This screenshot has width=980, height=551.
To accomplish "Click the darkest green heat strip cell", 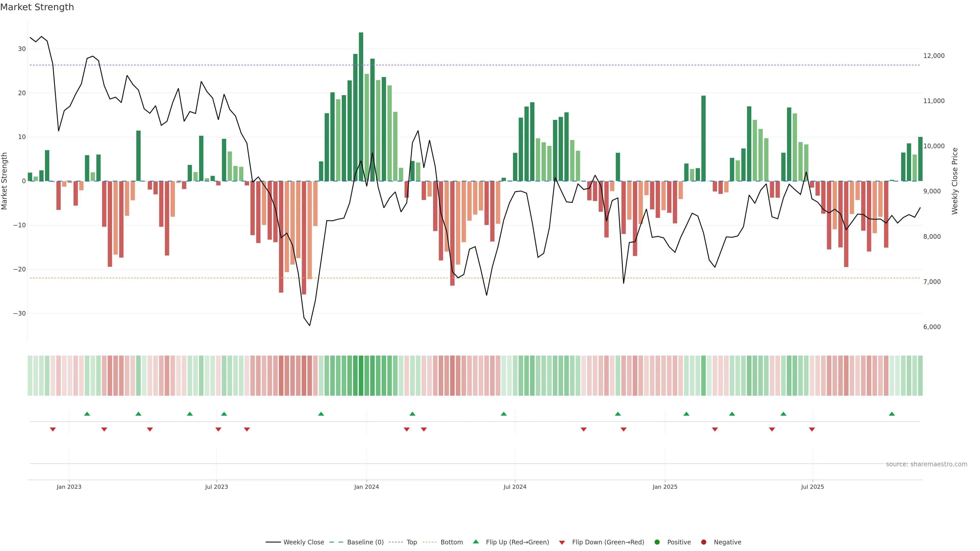I will tap(361, 376).
